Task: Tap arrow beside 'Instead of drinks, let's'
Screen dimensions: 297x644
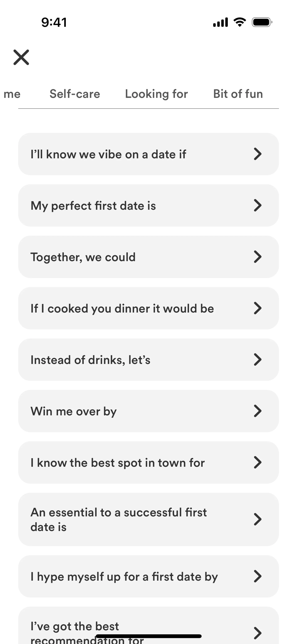Action: [258, 359]
